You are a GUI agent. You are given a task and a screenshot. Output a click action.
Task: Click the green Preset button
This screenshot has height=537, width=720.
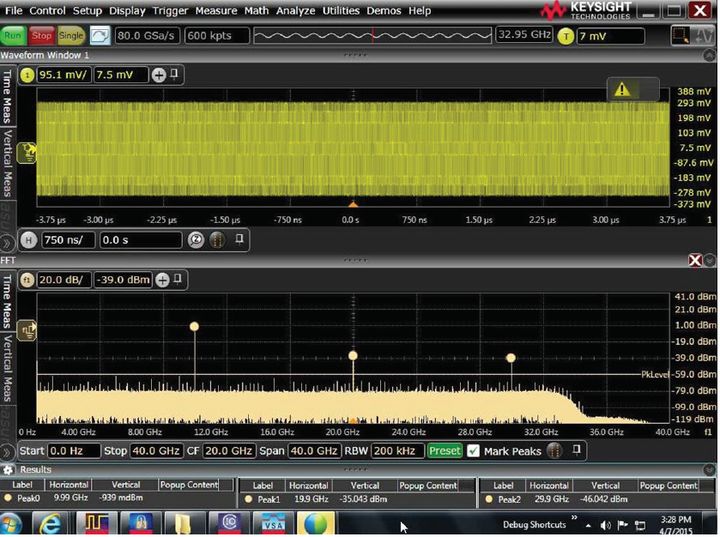pyautogui.click(x=445, y=451)
